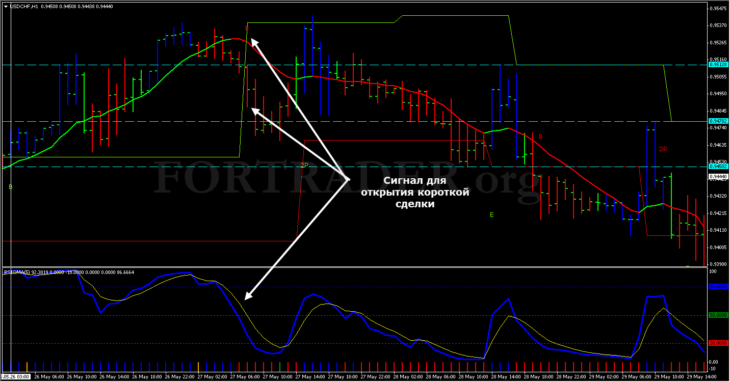Click the red 2R marker on chart
730x382 pixels.
coord(663,149)
